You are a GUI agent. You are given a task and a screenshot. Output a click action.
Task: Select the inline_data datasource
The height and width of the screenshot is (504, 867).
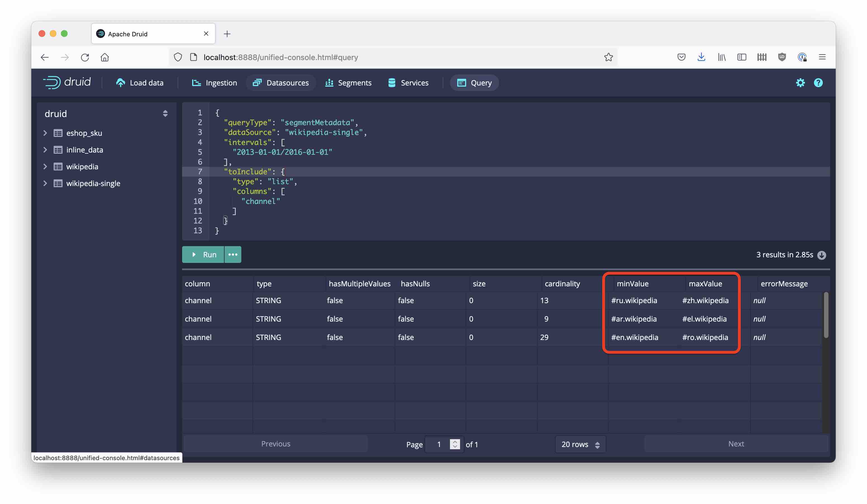tap(85, 150)
